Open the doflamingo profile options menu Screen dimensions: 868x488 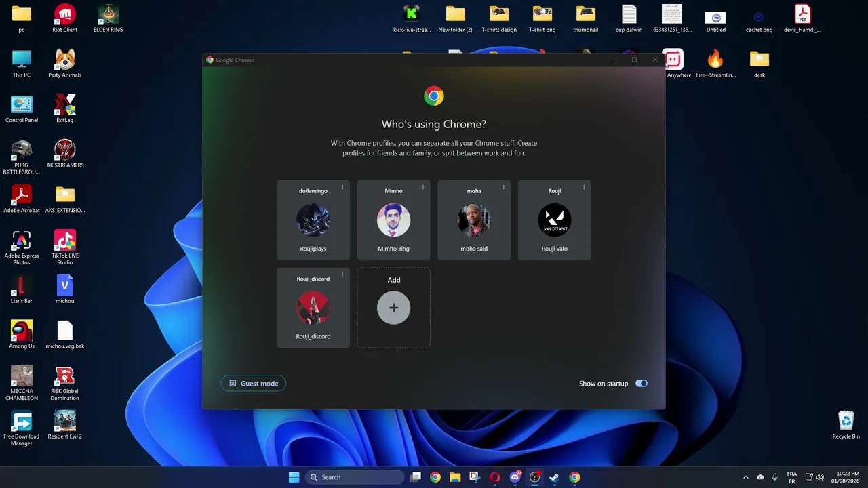(342, 188)
